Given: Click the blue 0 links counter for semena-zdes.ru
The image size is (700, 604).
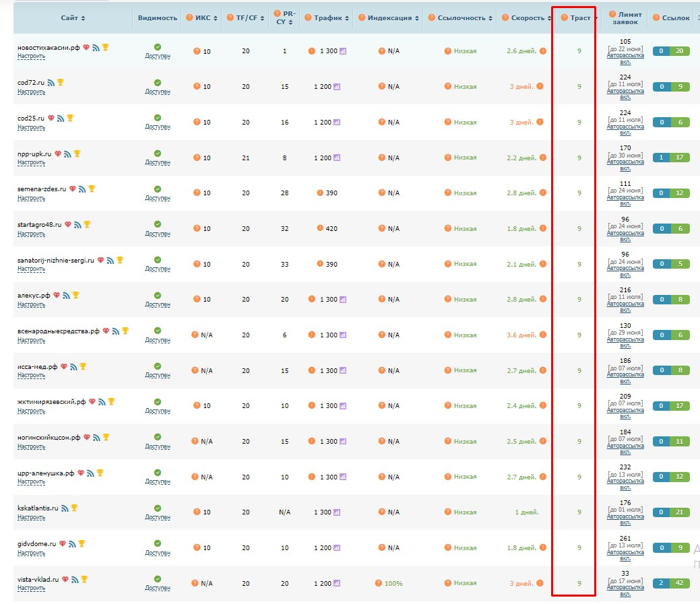Looking at the screenshot, I should click(x=662, y=193).
